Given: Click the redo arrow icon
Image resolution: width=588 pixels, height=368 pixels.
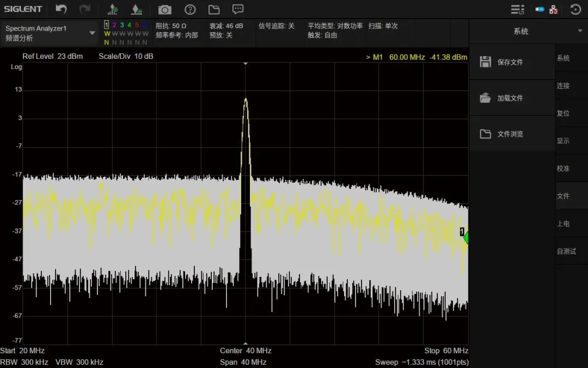Looking at the screenshot, I should point(85,9).
